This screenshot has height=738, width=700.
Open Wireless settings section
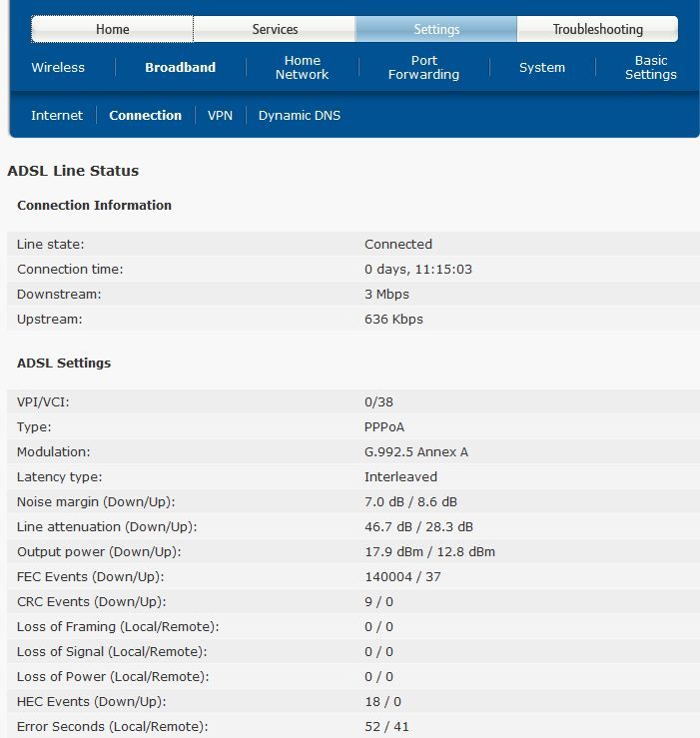[x=58, y=68]
